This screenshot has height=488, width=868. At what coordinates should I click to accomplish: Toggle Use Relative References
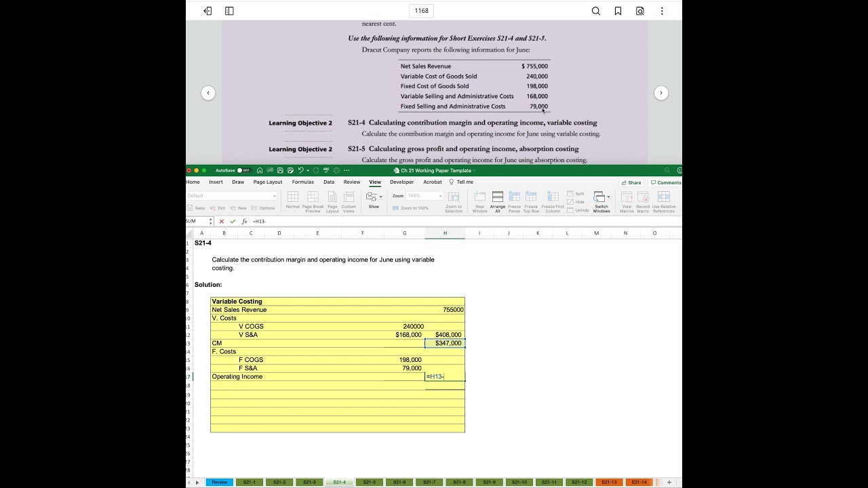[x=664, y=202]
